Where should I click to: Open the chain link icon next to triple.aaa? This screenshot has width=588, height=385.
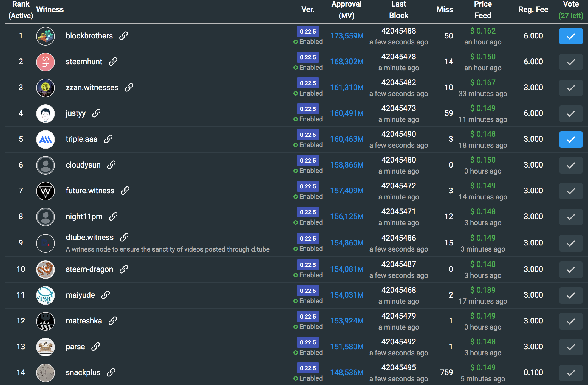click(108, 139)
